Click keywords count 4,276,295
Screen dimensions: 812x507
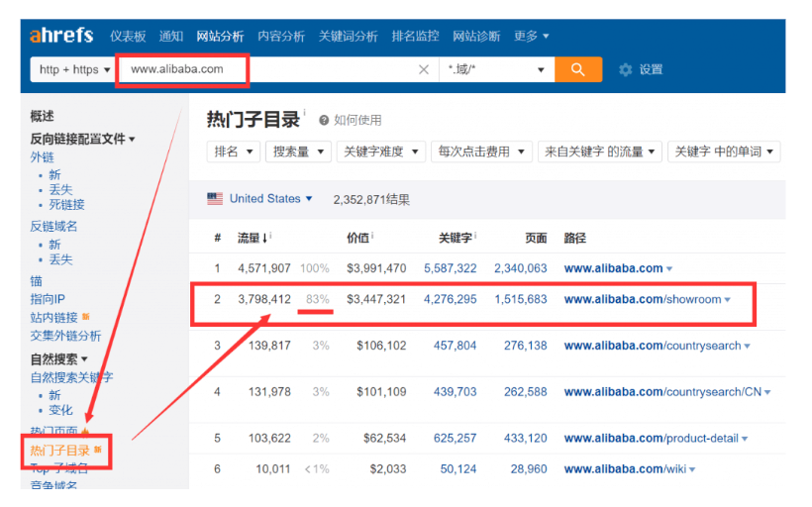pos(450,299)
